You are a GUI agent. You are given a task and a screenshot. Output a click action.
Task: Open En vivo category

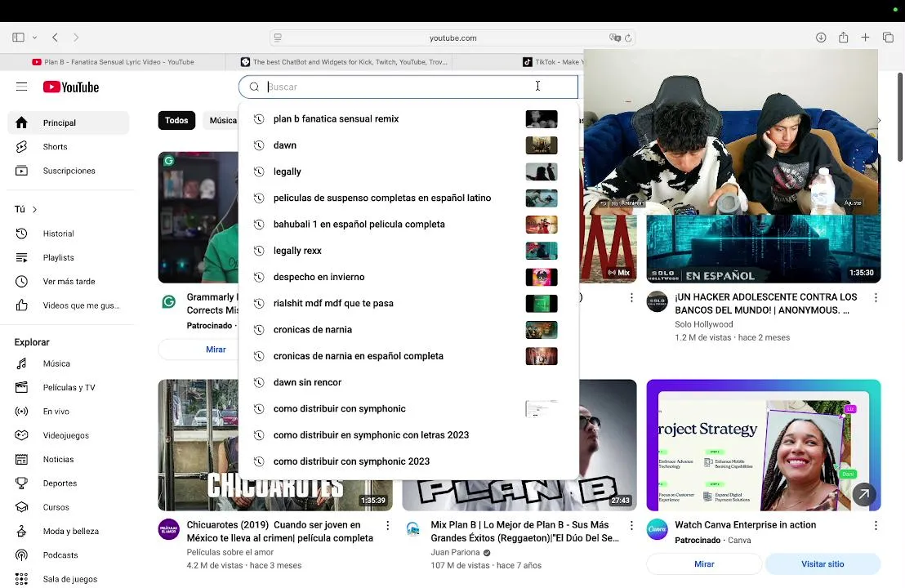[x=68, y=412]
